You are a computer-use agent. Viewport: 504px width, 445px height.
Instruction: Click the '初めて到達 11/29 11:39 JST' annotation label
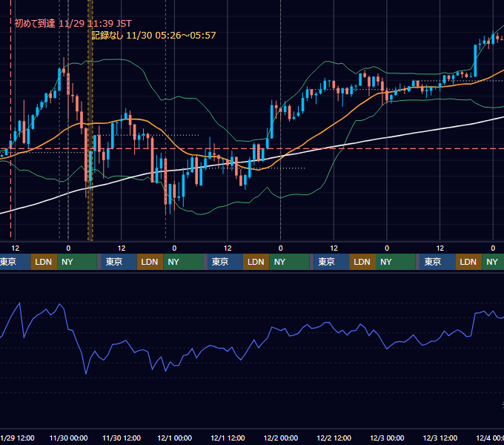click(x=73, y=24)
